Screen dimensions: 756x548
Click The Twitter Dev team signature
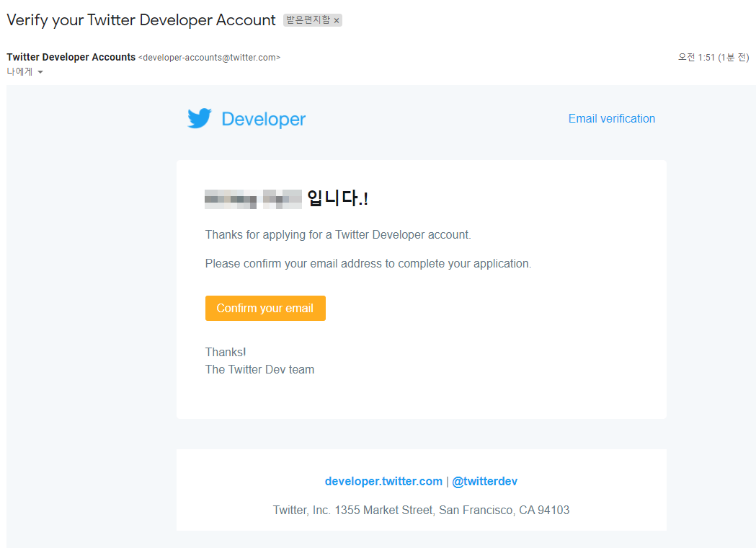coord(259,369)
